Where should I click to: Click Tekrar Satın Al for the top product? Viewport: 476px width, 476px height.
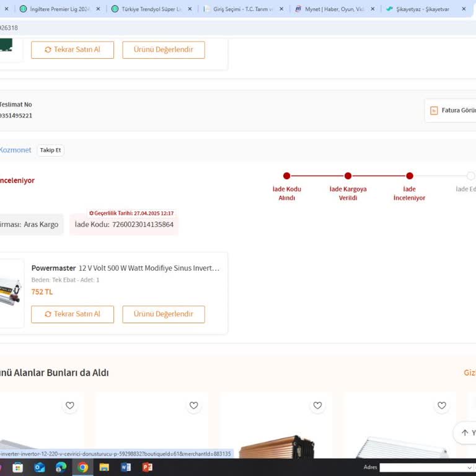73,50
